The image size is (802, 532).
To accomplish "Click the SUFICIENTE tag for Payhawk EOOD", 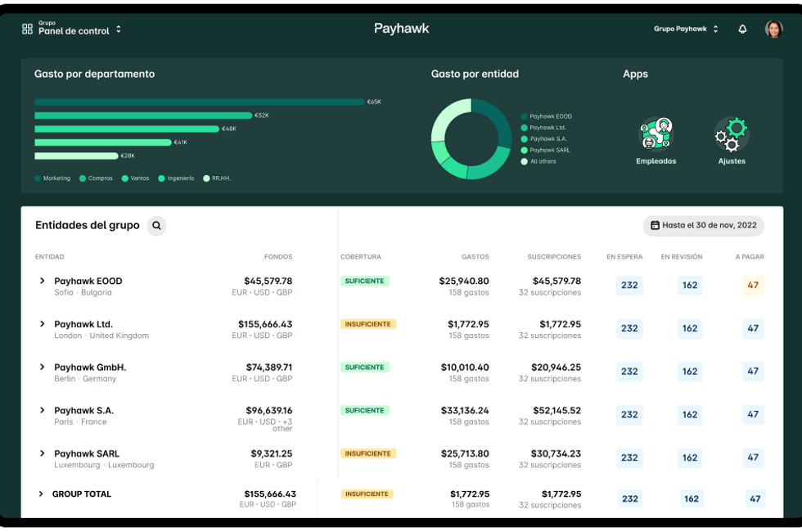I will pos(365,281).
